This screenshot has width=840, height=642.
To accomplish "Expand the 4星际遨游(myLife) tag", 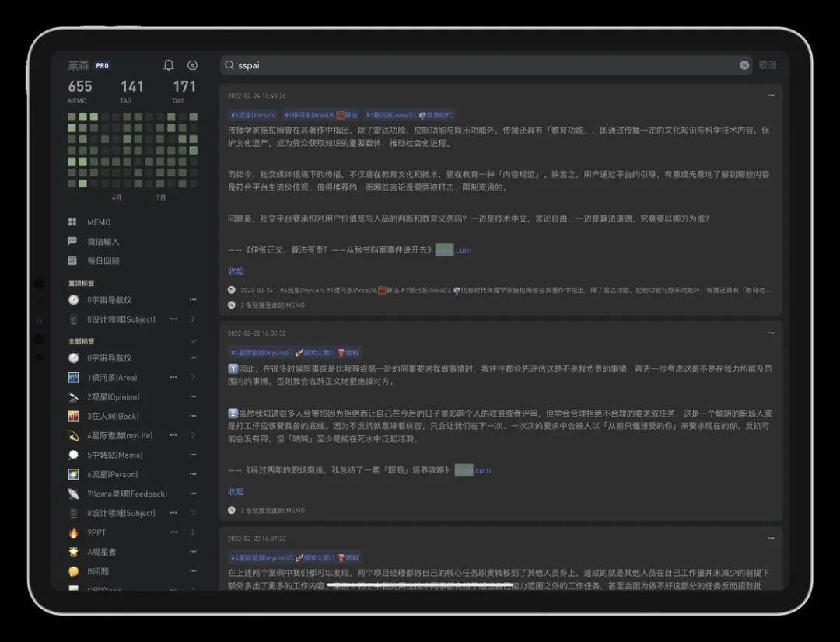I will (193, 435).
